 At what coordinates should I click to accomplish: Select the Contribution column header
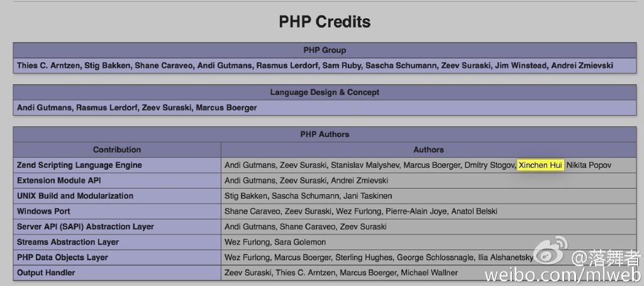117,150
